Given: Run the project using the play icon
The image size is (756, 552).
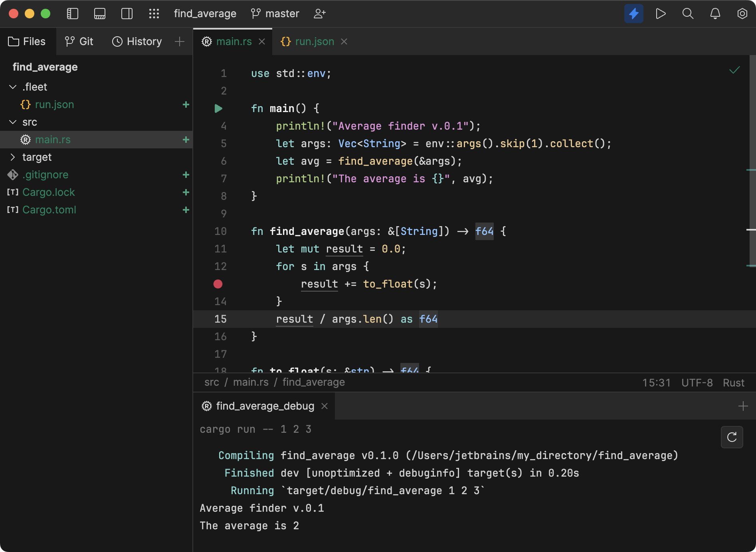Looking at the screenshot, I should (x=661, y=13).
